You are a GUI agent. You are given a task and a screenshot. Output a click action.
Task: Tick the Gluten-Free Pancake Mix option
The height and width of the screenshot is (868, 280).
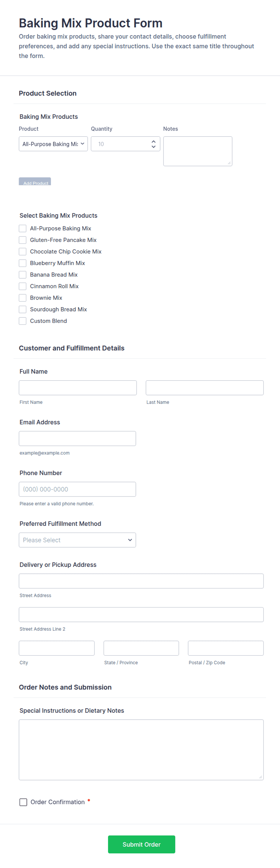23,240
